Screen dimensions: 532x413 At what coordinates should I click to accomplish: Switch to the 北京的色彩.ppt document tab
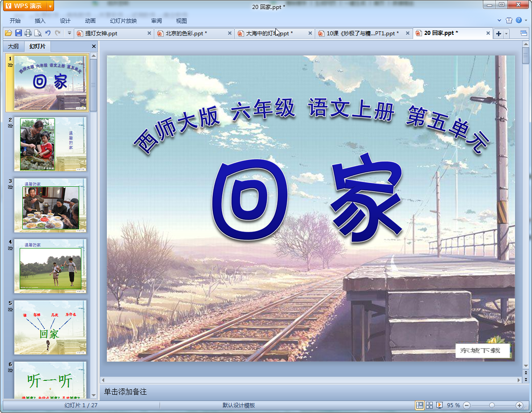point(194,33)
